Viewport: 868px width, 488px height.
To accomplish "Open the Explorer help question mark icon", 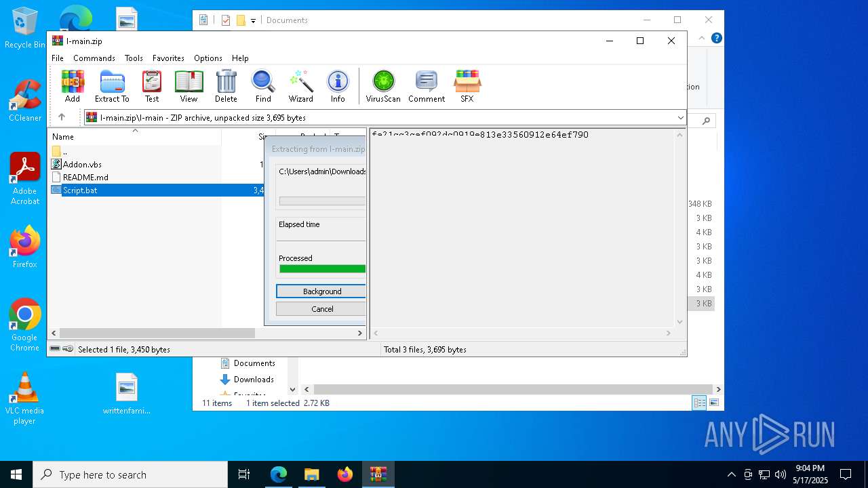I will click(x=716, y=38).
